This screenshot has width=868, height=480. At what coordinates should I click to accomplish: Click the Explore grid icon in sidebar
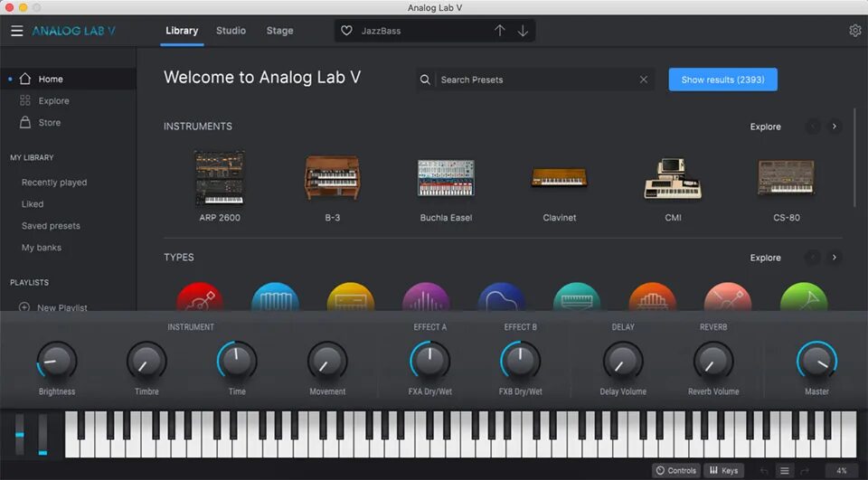tap(25, 100)
